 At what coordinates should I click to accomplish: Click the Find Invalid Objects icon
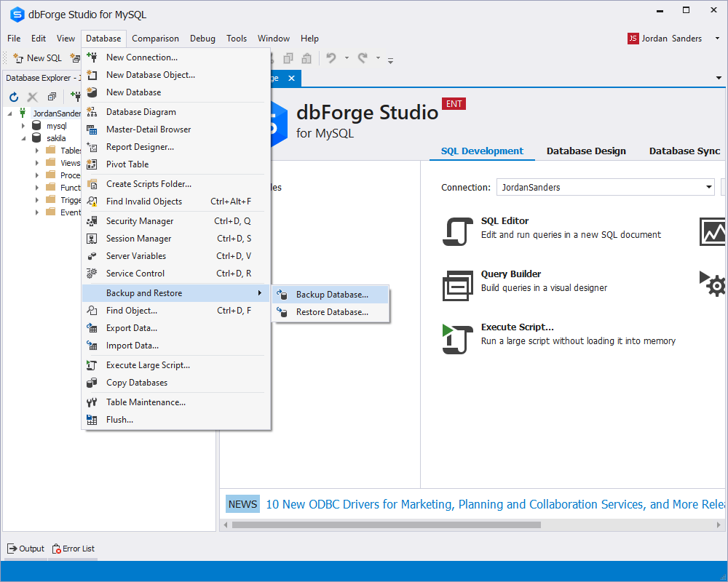point(92,202)
